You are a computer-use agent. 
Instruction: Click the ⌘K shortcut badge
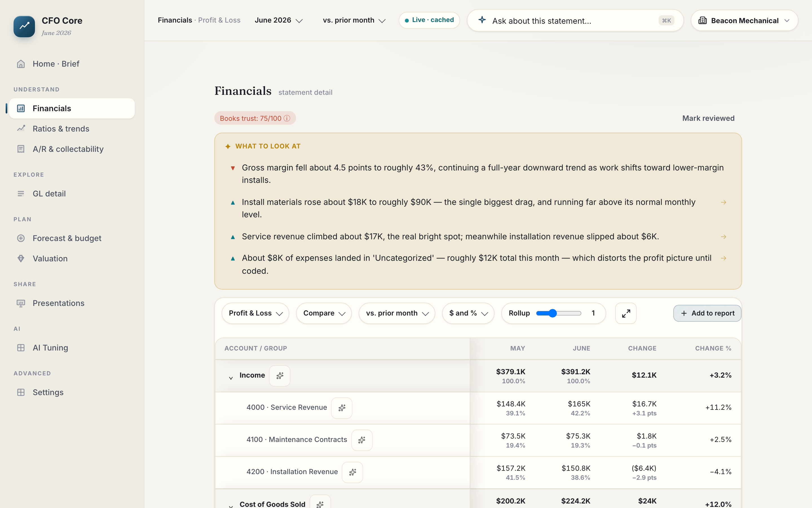pos(667,21)
